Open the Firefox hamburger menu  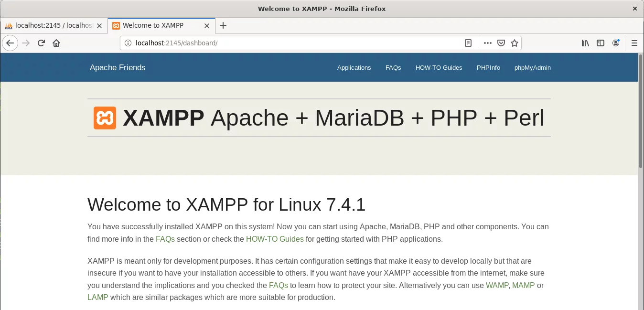[x=634, y=43]
